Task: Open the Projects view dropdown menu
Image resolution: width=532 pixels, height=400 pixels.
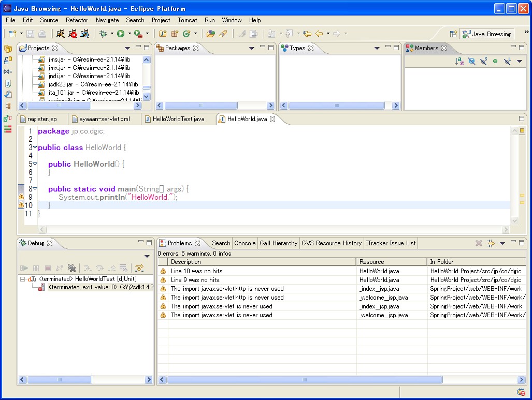Action: (127, 48)
